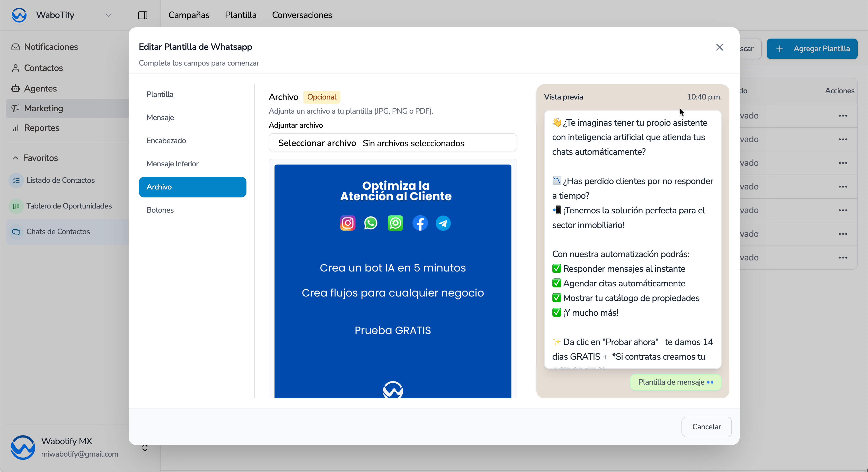Open actions menu for second table row
This screenshot has height=472, width=868.
[x=843, y=139]
